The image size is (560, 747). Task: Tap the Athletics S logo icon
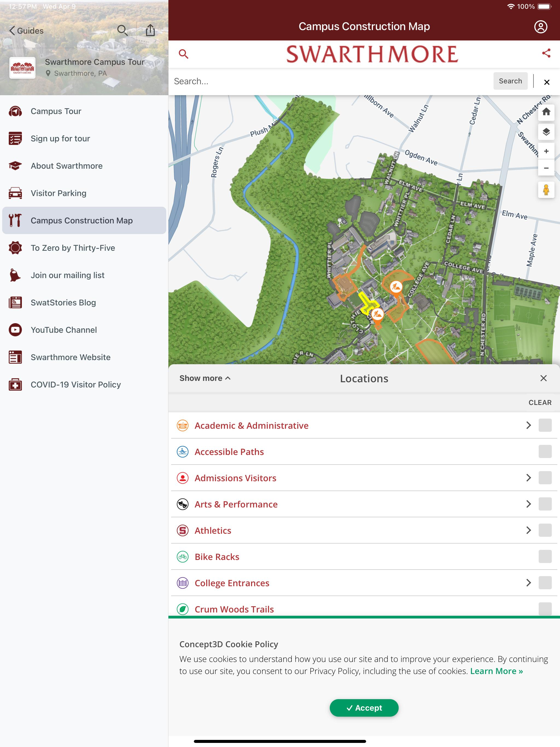coord(183,530)
